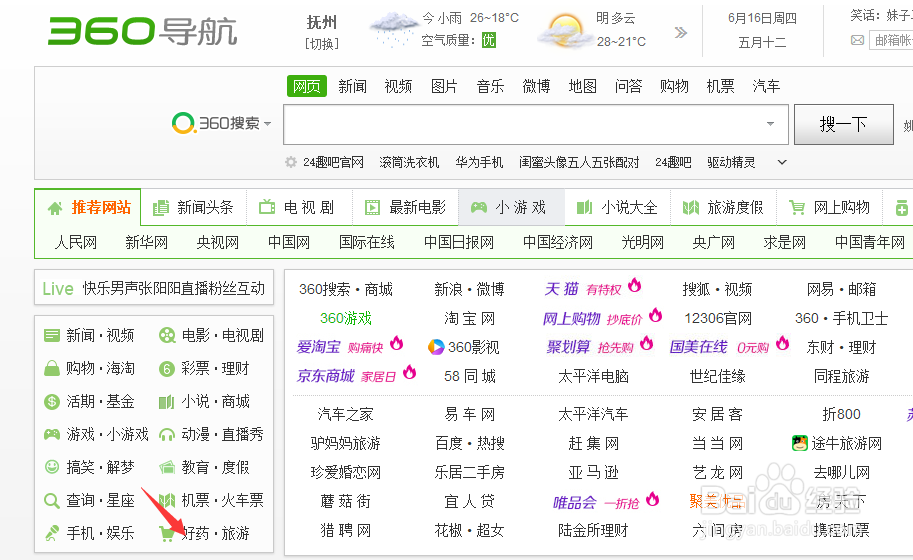
Task: Click the 购物·海淘 bag icon
Action: tap(52, 368)
